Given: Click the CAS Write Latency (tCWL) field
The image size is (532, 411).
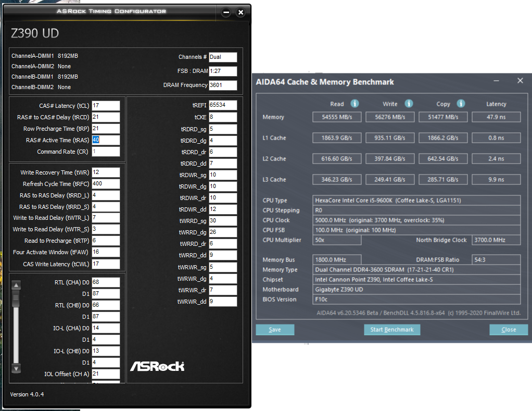Looking at the screenshot, I should [x=106, y=264].
